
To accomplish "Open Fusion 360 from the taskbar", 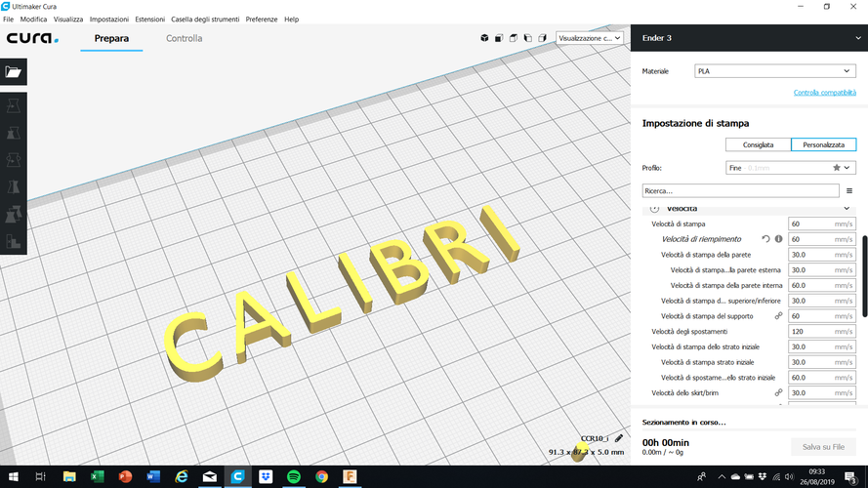I will (350, 476).
